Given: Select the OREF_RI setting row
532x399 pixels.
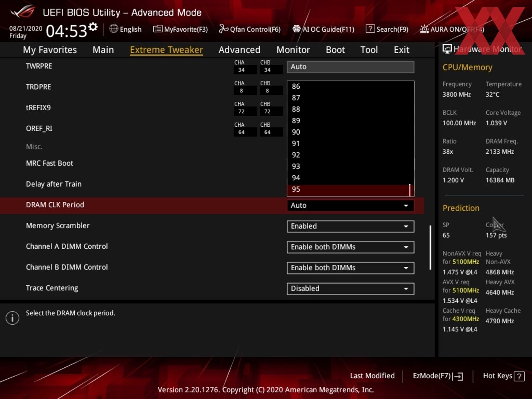Looking at the screenshot, I should (212, 128).
